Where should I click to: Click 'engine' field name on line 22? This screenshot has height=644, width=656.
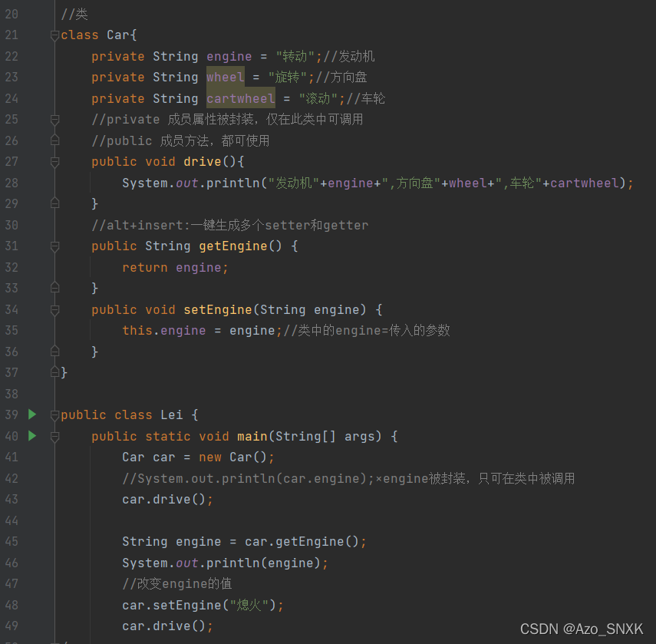click(229, 57)
